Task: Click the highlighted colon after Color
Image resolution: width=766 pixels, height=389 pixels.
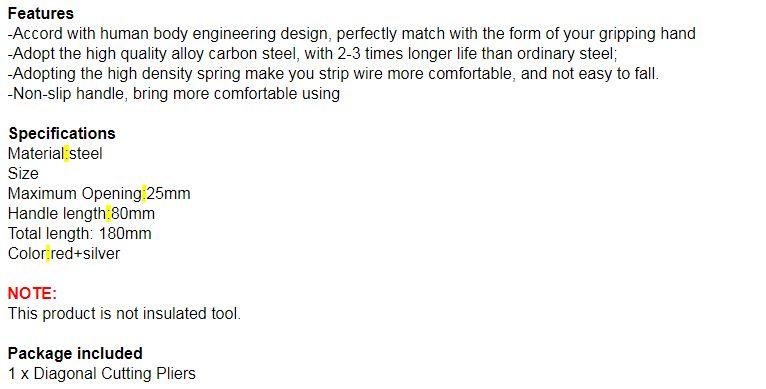Action: coord(48,254)
